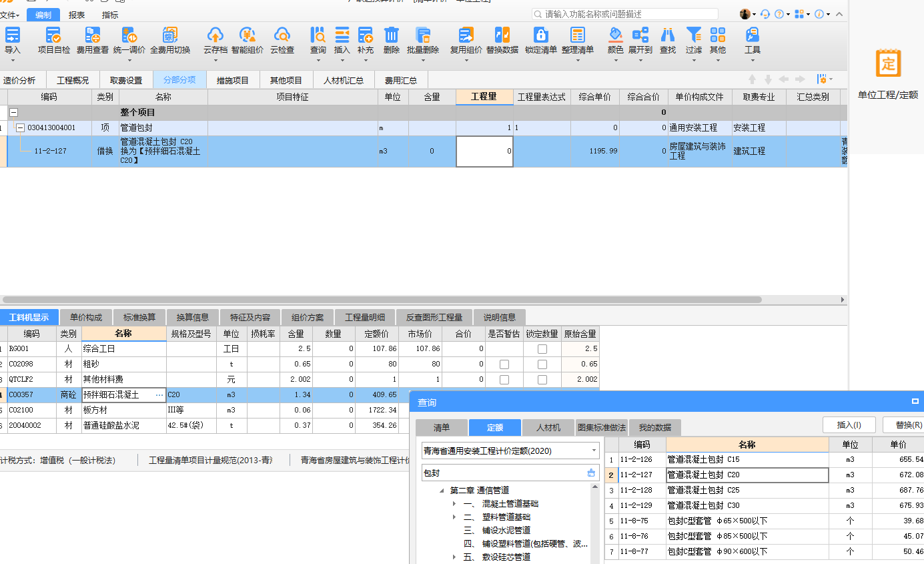
Task: Toggle 锁定数量 checkbox for 其他材料费 row
Action: [542, 379]
